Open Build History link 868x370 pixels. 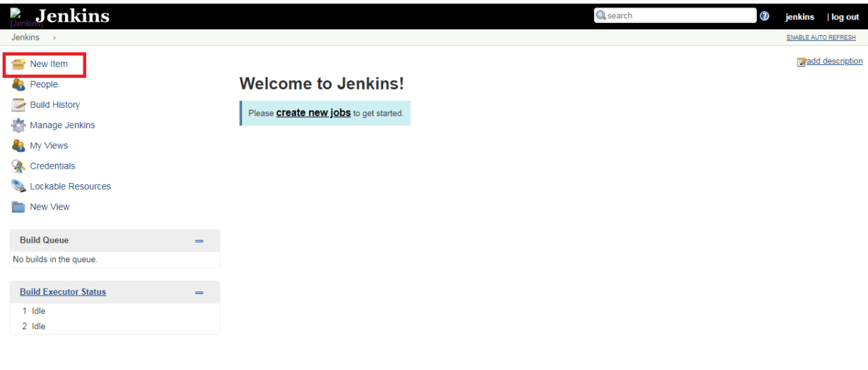[x=55, y=104]
